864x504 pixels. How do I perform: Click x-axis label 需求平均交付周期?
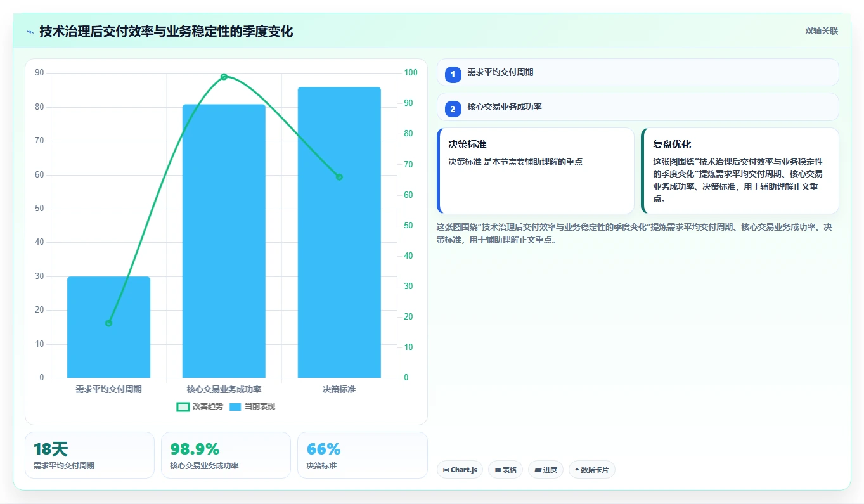108,389
